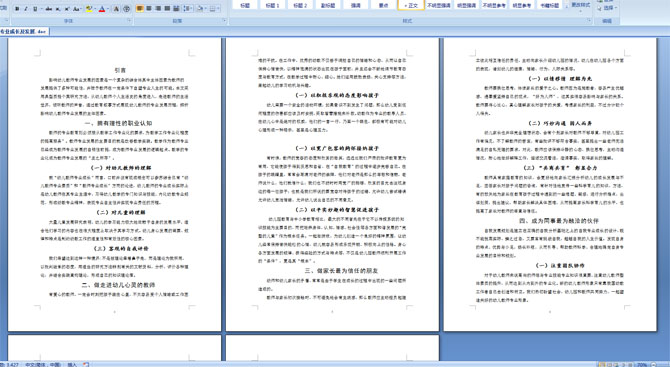Apply strikethrough to text

click(x=49, y=9)
